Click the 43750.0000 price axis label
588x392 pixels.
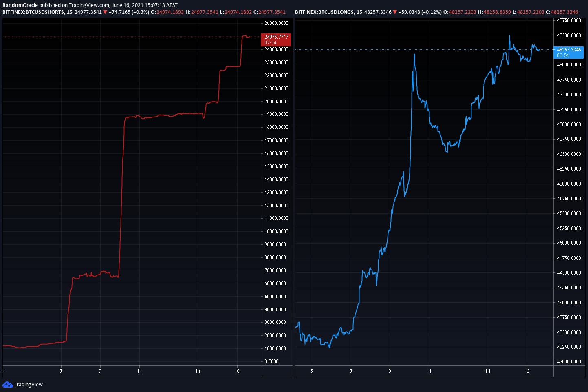pyautogui.click(x=569, y=317)
